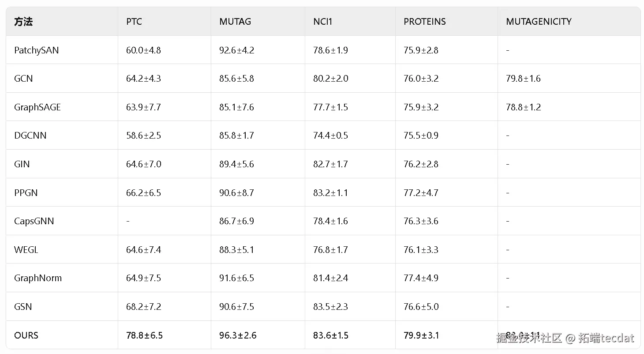This screenshot has width=644, height=354.
Task: Select the NCI1 column header
Action: click(x=323, y=22)
